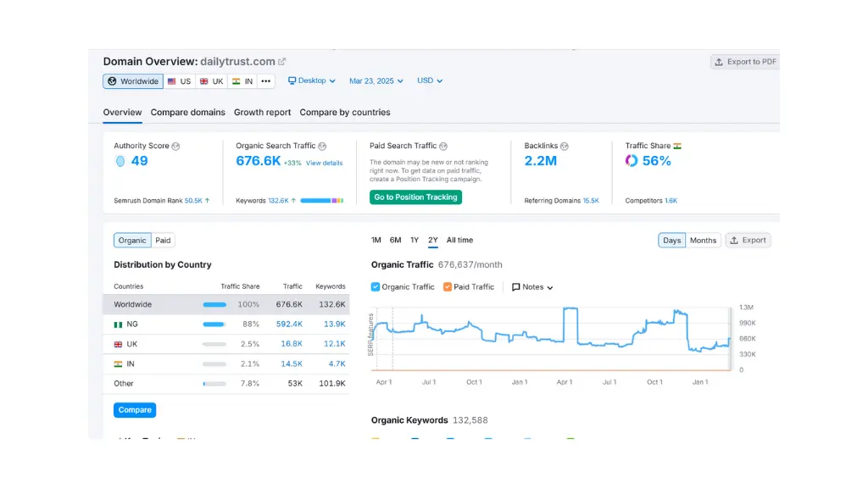Open the Mar 23, 2025 date dropdown

coord(376,80)
